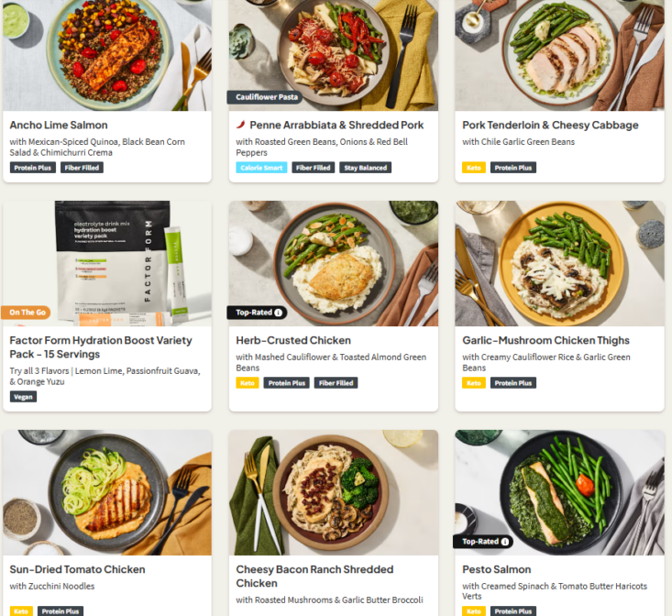The height and width of the screenshot is (616, 672).
Task: Open the Sun-Dried Tomato Chicken image
Action: pos(107,492)
